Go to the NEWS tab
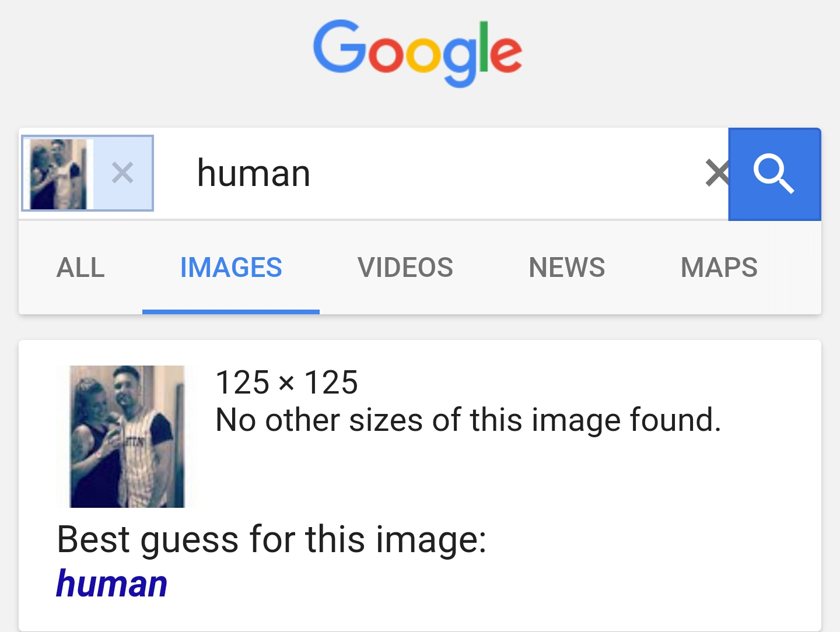840x632 pixels. pyautogui.click(x=567, y=268)
